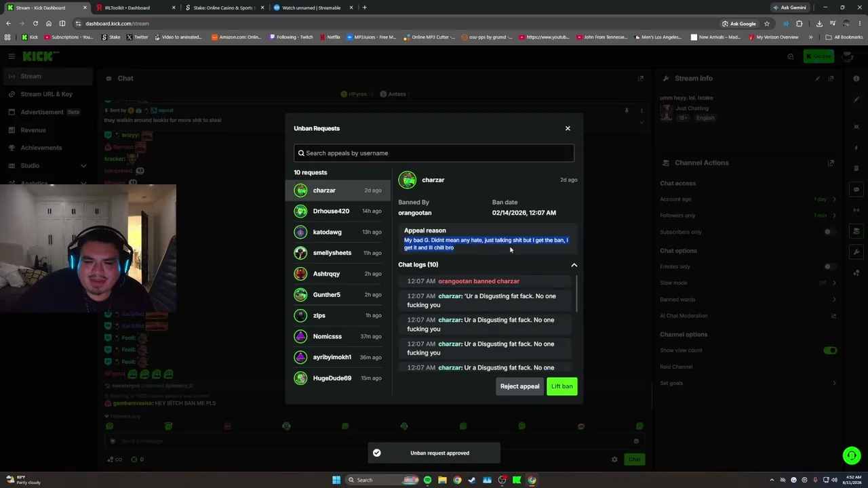Image resolution: width=868 pixels, height=488 pixels.
Task: Click the Ask Gemini button
Action: coord(789,7)
